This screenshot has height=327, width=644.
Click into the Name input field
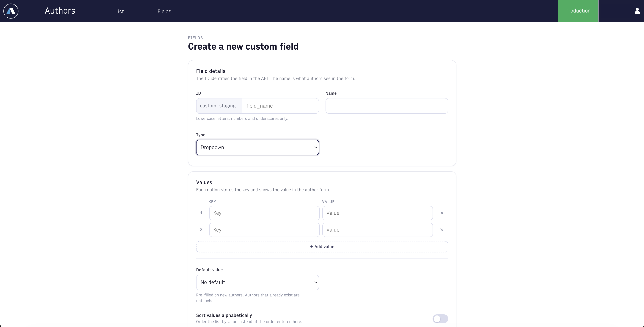pos(387,106)
